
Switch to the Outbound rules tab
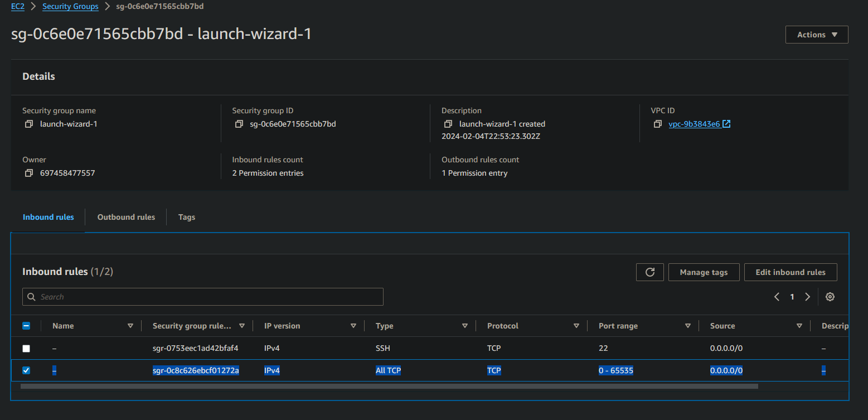click(126, 217)
